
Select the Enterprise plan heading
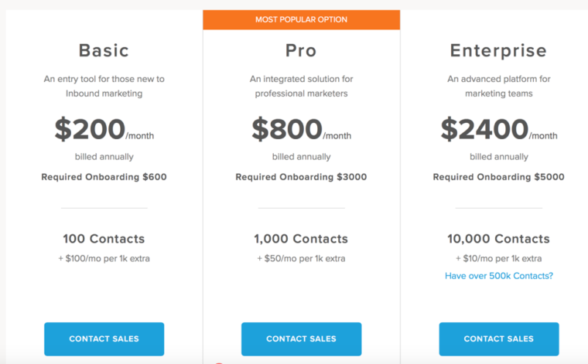[x=498, y=51]
